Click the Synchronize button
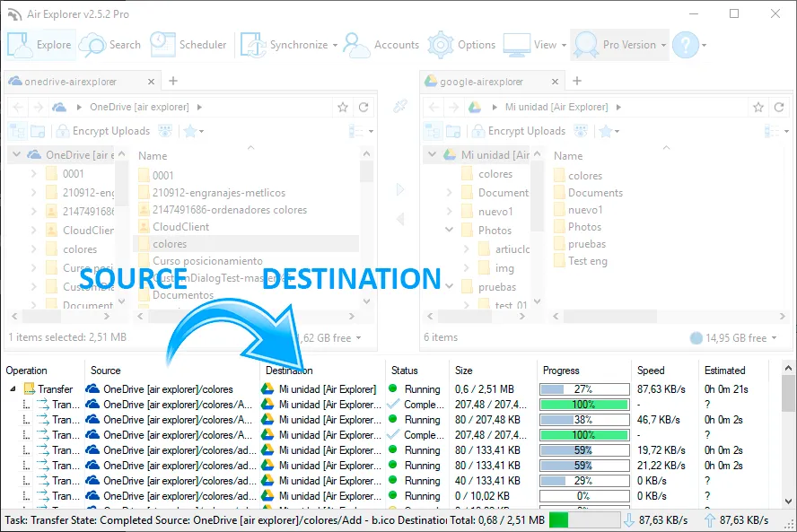Viewport: 797px width, 532px height. [x=284, y=45]
